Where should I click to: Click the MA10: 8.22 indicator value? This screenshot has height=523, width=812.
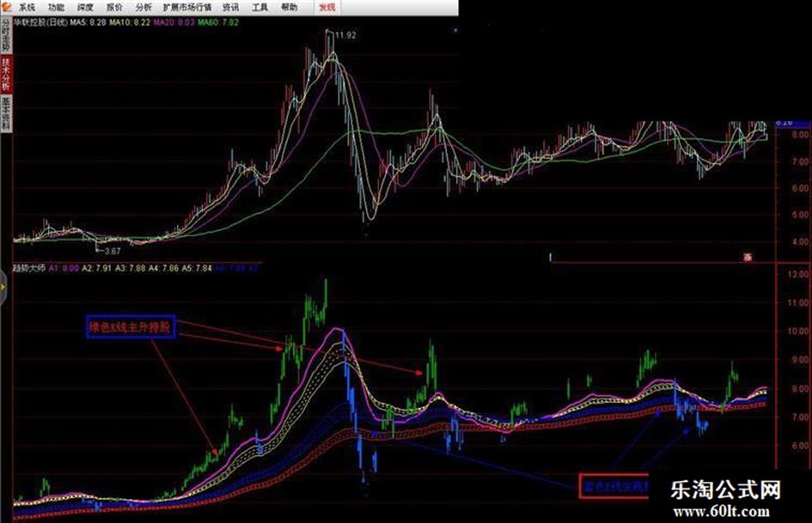(130, 22)
